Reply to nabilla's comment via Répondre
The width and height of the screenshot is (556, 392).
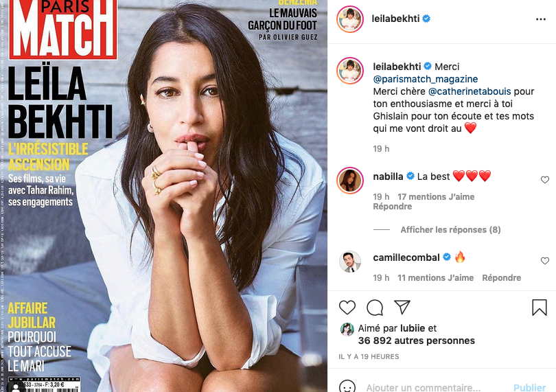click(392, 207)
